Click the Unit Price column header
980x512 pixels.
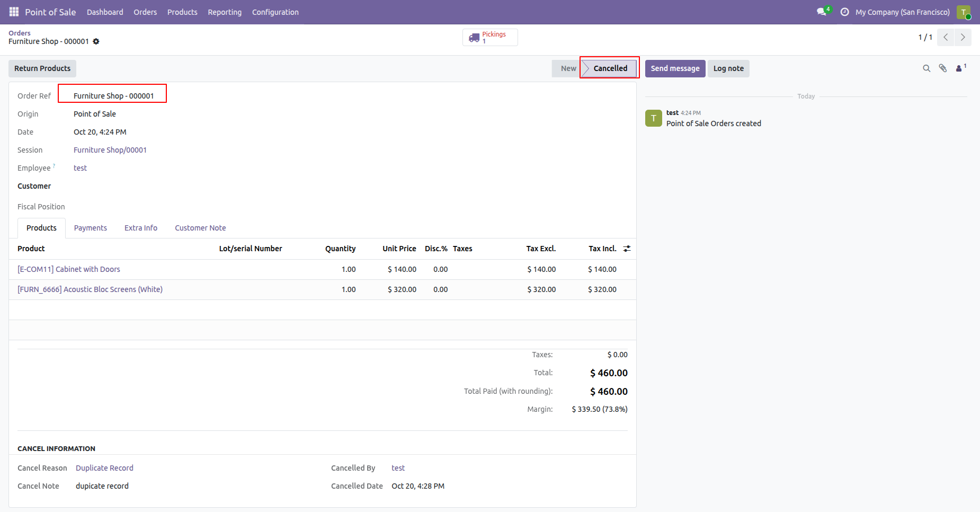399,249
